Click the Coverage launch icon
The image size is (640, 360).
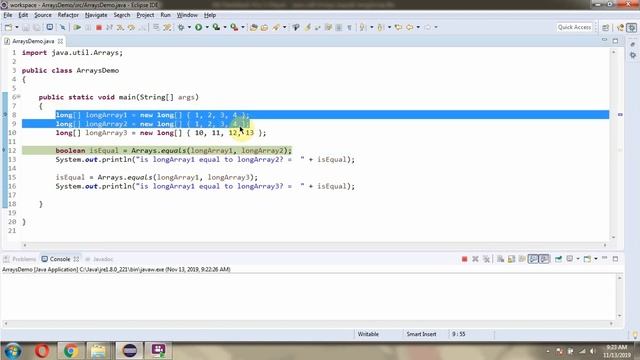coord(216,27)
